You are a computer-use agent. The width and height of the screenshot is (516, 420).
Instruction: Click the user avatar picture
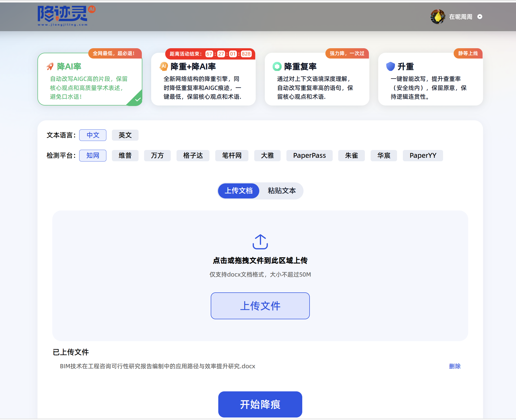(x=438, y=17)
